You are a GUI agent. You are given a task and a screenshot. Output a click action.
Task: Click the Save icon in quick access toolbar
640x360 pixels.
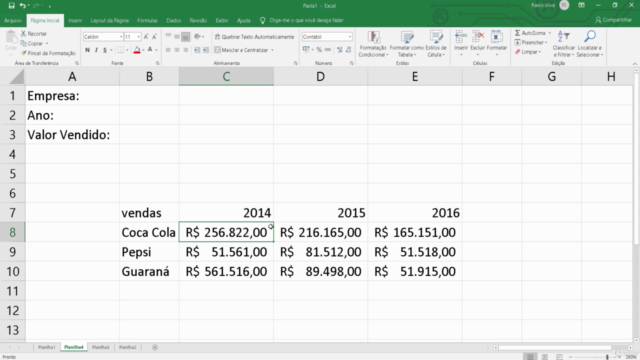point(11,6)
